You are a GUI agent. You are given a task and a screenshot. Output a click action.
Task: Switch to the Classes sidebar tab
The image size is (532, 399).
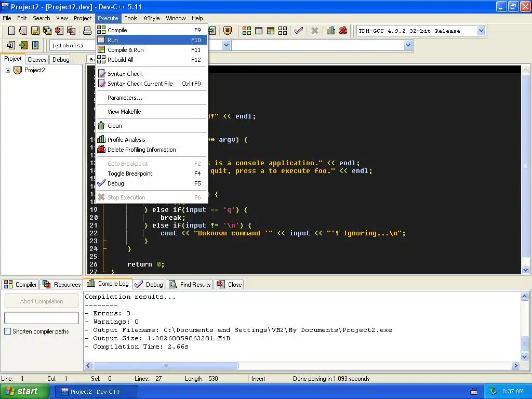37,59
